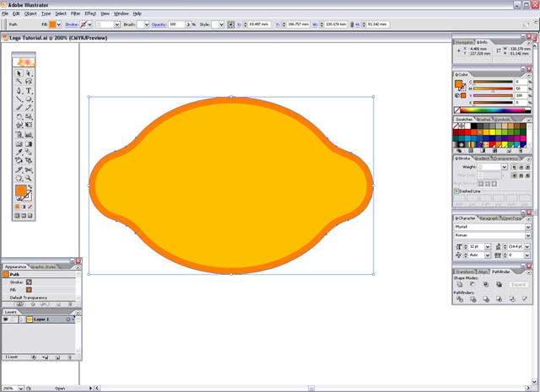
Task: Select the Selection (black arrow) tool
Action: point(19,73)
